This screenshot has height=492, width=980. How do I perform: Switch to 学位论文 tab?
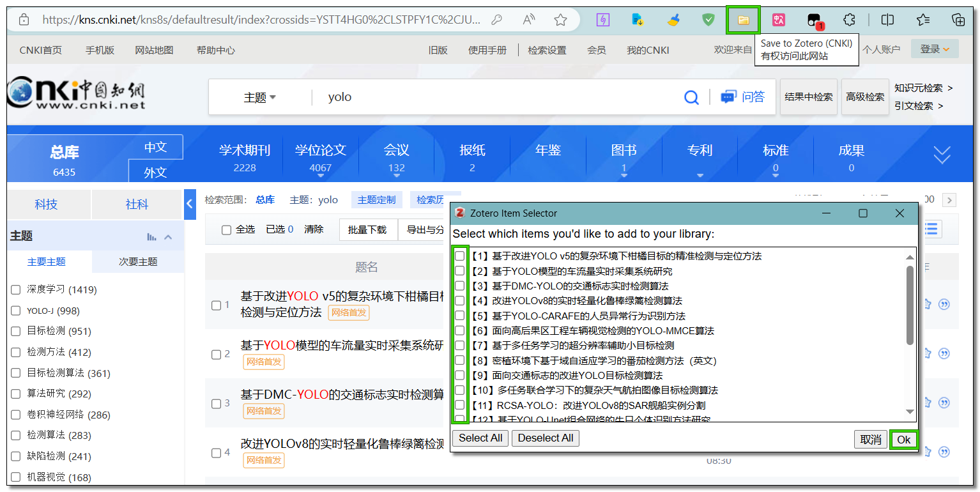coord(321,157)
